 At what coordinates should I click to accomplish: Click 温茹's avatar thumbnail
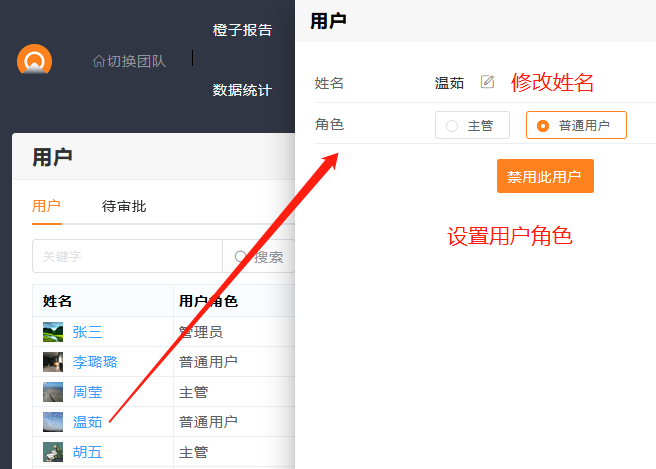coord(53,422)
